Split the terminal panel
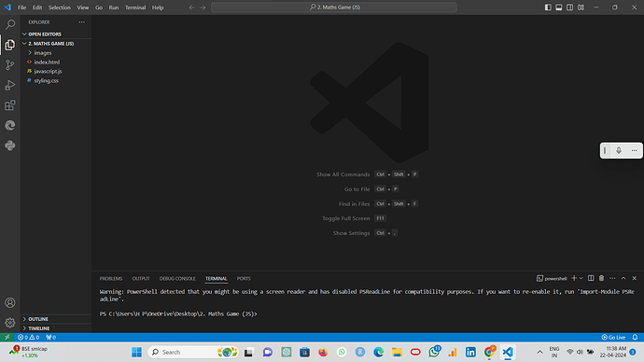The height and width of the screenshot is (362, 644). coord(591,278)
